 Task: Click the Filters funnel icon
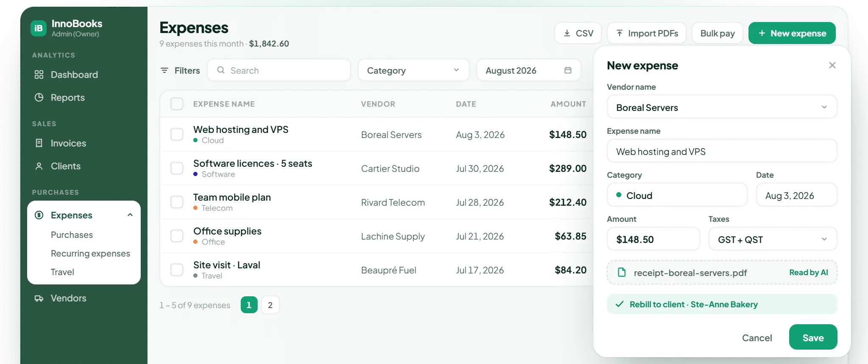click(164, 70)
